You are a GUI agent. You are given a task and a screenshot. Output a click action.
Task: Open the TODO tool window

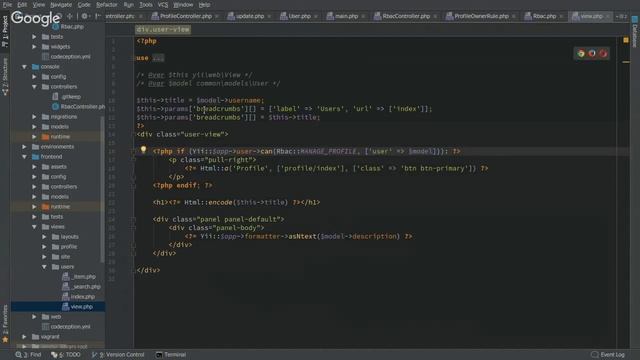[x=66, y=355]
